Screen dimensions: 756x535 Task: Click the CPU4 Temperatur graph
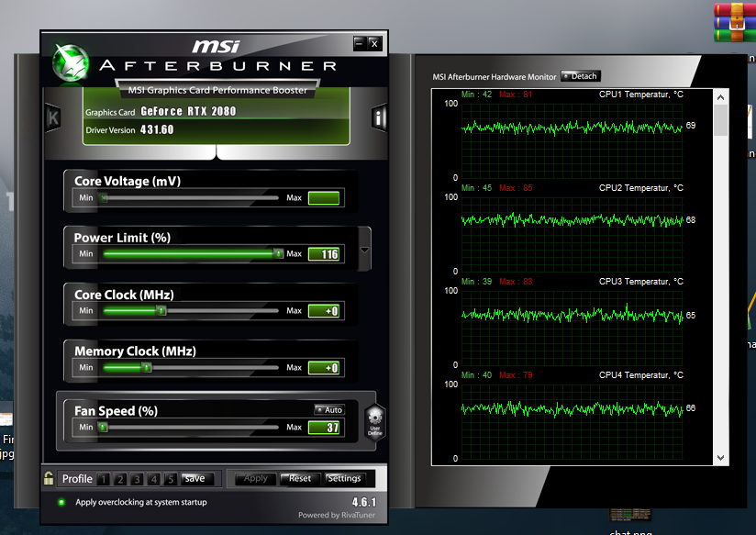572,421
